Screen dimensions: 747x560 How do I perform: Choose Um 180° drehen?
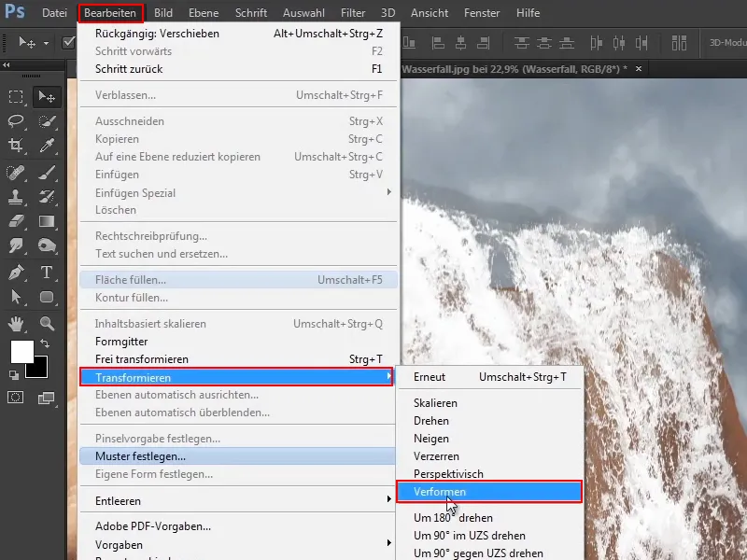click(x=489, y=518)
